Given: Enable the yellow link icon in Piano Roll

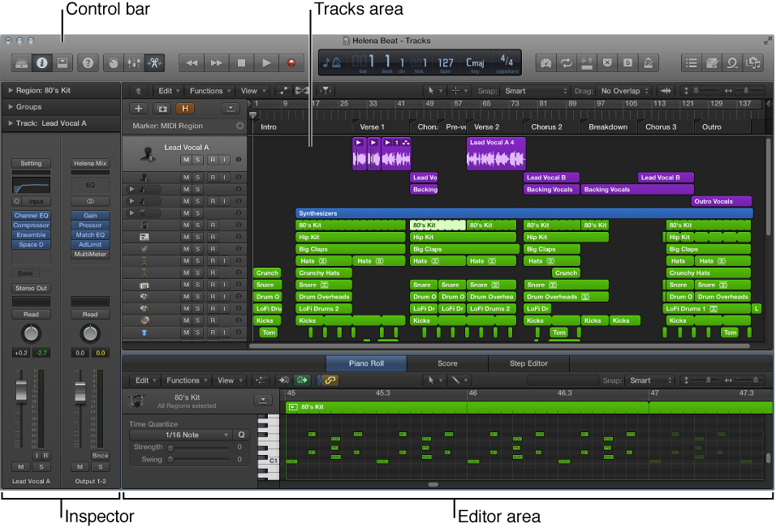Looking at the screenshot, I should tap(330, 380).
